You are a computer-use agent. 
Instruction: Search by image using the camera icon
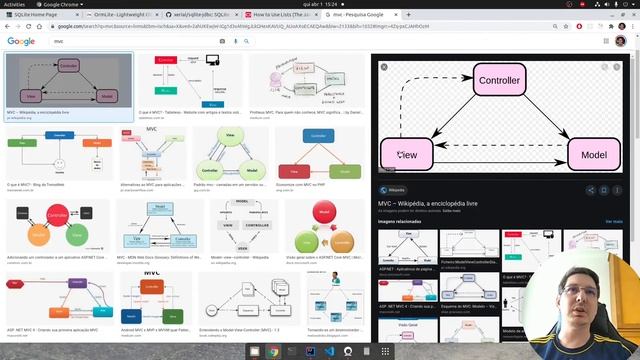point(222,41)
